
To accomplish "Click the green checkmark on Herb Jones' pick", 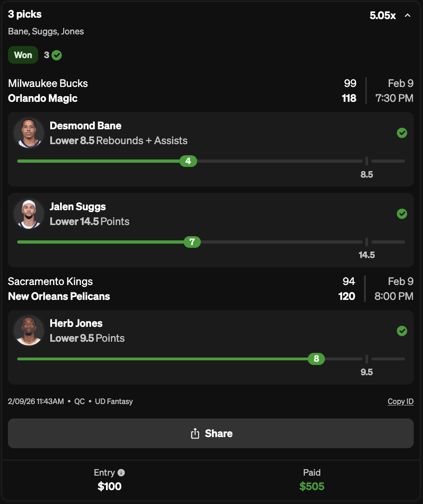I will tap(402, 331).
